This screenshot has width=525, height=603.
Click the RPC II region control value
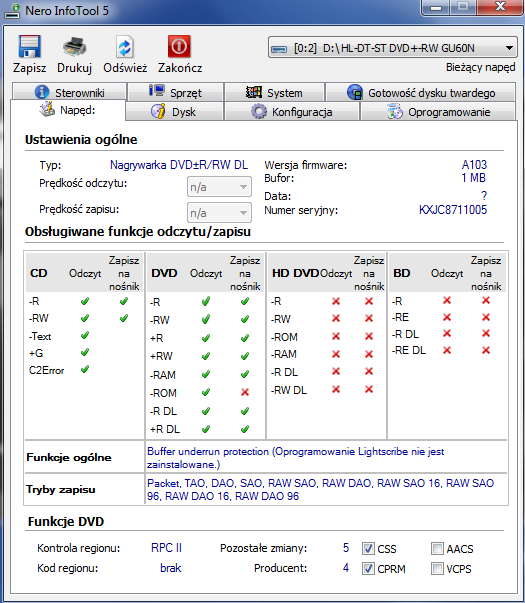pos(166,548)
